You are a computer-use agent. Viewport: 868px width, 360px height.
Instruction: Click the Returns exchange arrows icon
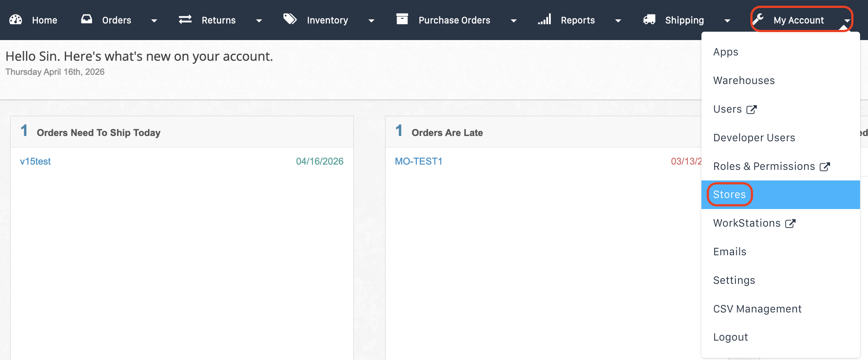(x=185, y=19)
